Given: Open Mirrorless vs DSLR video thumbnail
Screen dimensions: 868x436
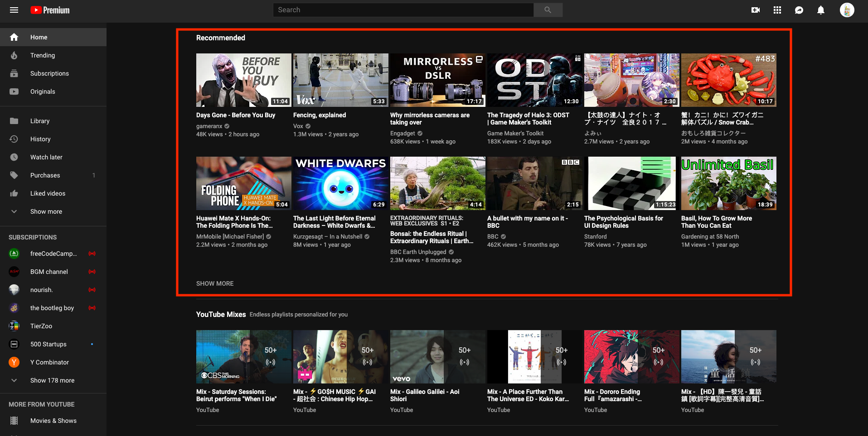Looking at the screenshot, I should pos(438,80).
